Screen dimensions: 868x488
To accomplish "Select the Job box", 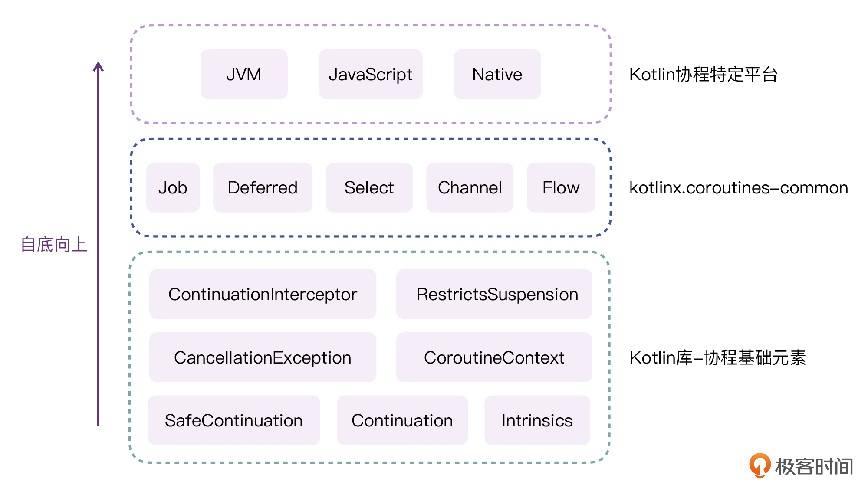I will click(x=173, y=187).
